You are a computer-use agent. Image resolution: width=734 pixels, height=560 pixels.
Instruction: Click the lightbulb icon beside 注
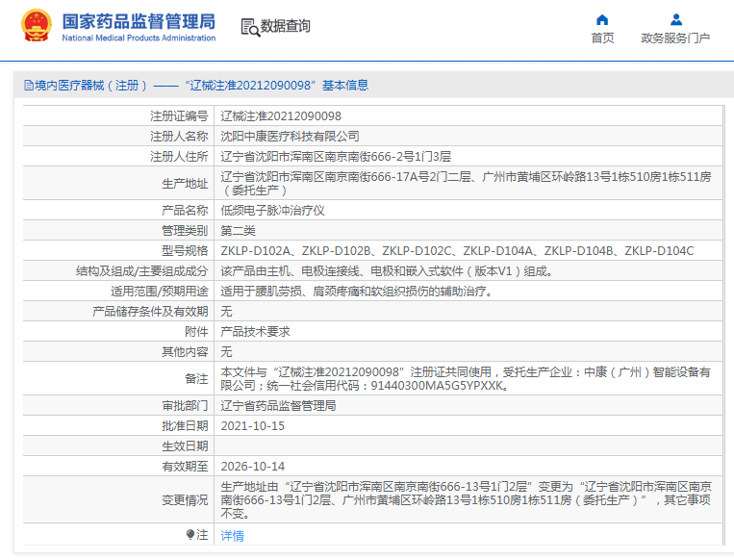click(190, 534)
